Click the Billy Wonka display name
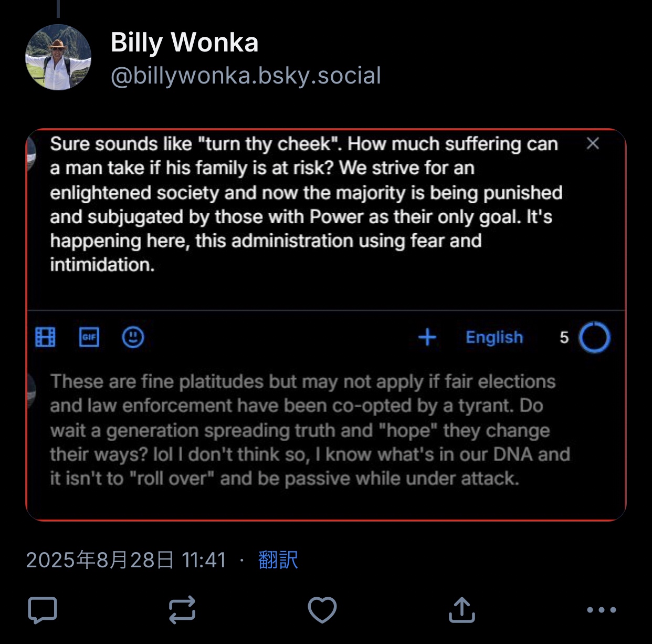 click(x=184, y=42)
